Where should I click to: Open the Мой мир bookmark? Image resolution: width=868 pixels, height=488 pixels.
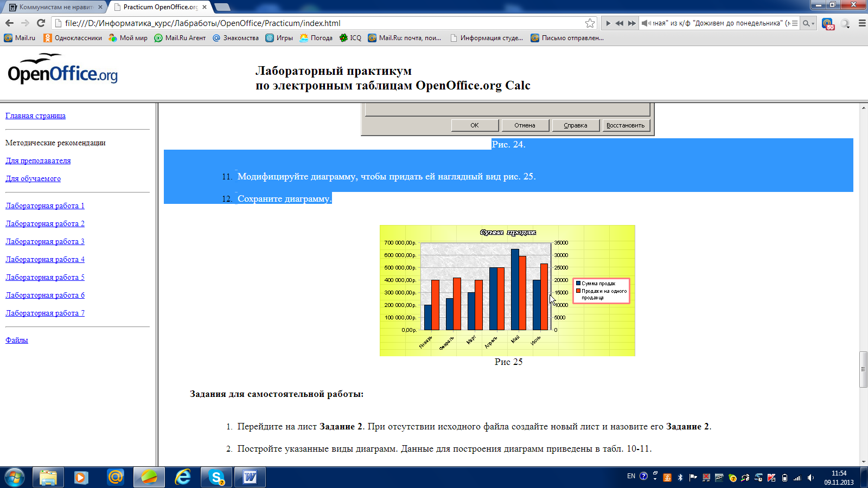[128, 38]
